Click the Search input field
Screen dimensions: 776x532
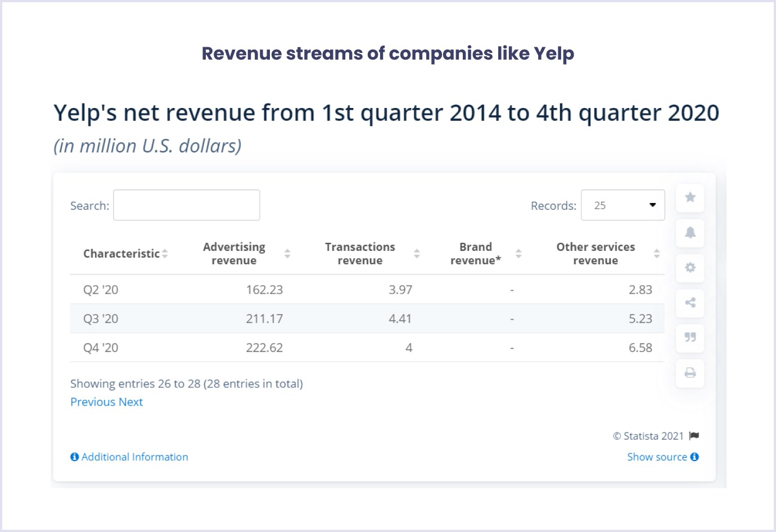[x=187, y=205]
